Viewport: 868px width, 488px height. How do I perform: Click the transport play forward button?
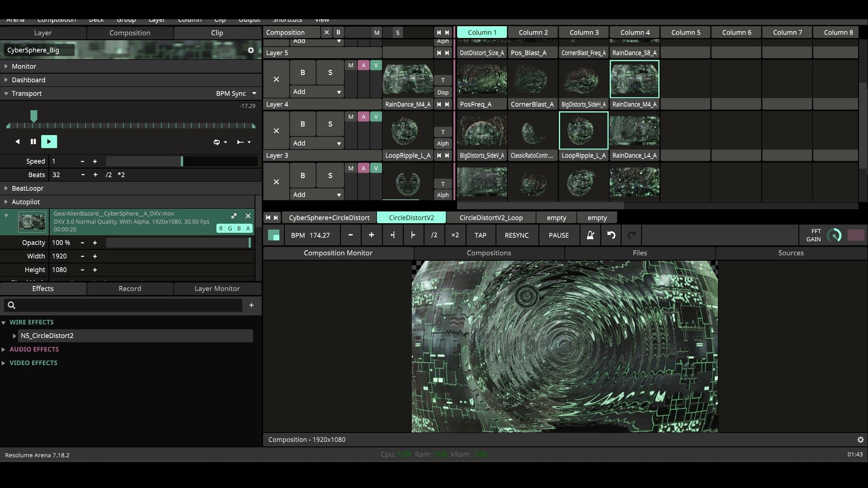[x=49, y=142]
